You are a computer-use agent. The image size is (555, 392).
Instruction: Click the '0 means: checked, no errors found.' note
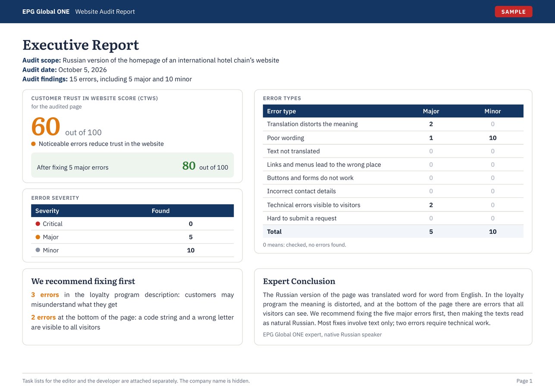(x=304, y=245)
